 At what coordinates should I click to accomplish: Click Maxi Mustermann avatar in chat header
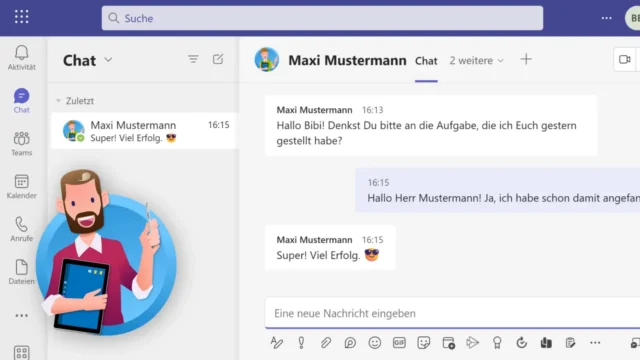click(267, 60)
